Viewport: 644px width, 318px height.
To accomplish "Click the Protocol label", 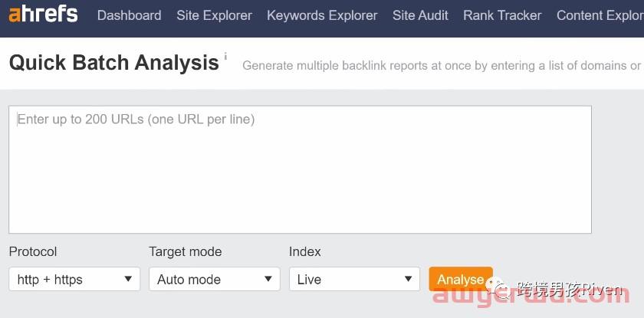I will (33, 251).
